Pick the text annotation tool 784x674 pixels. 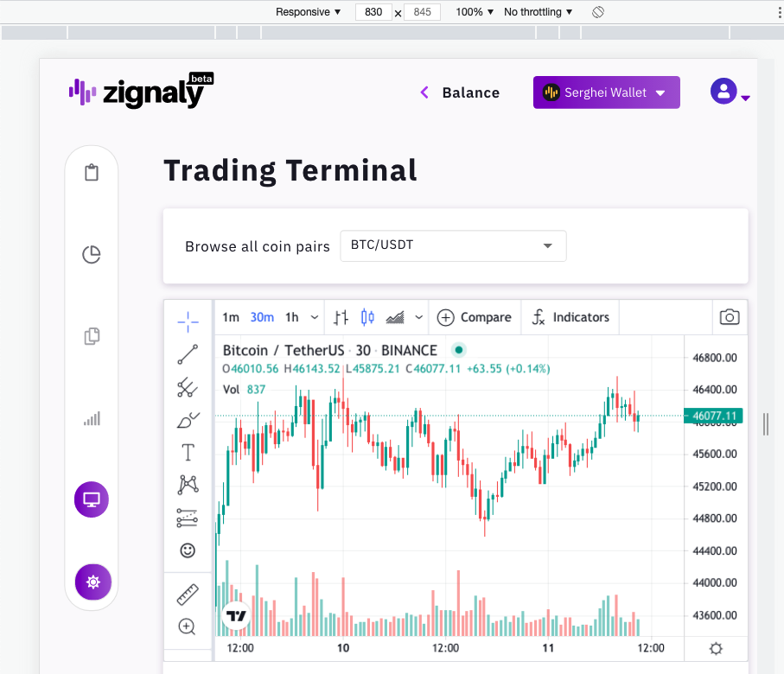(x=188, y=451)
